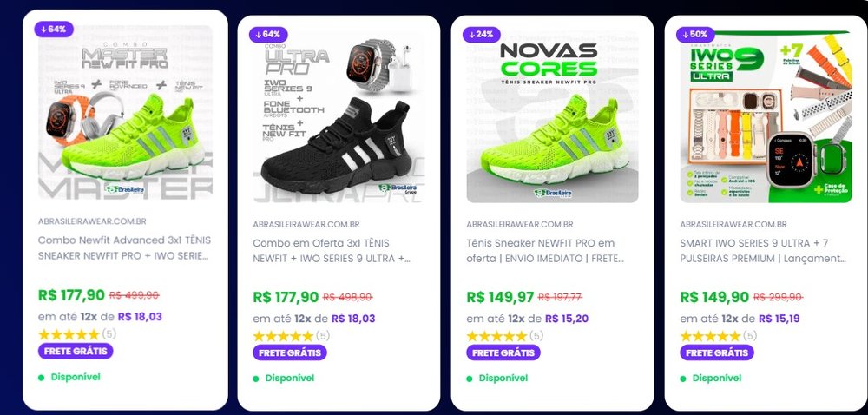This screenshot has height=415, width=868.
Task: Click the R$ 149,90 smartwatch price
Action: click(714, 297)
